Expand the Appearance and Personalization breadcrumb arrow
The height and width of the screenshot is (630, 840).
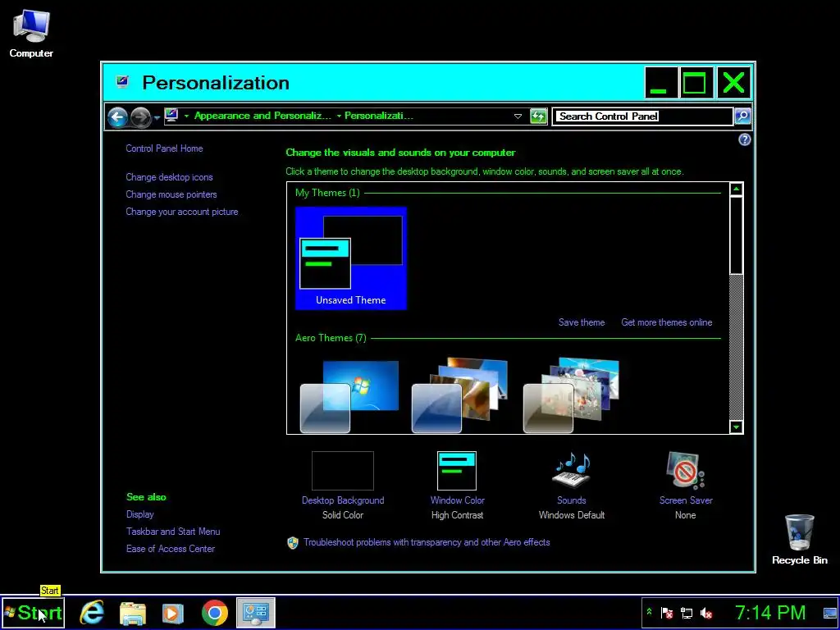point(186,116)
